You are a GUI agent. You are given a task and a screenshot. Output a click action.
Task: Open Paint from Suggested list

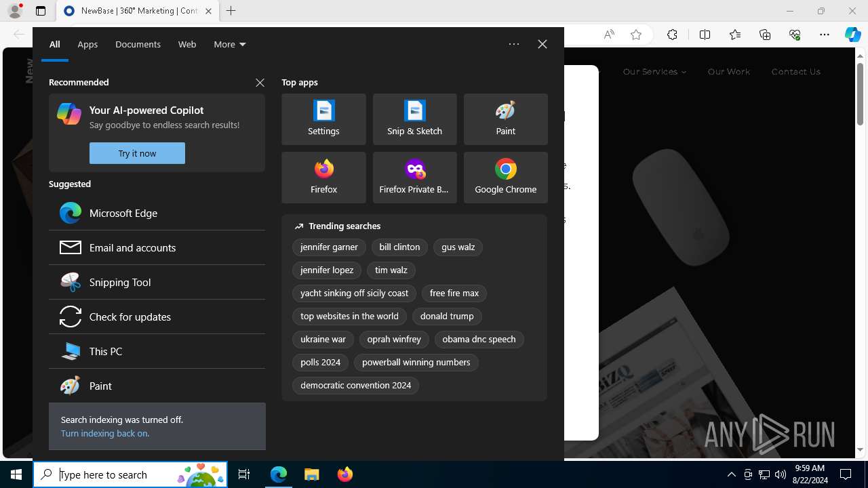157,386
